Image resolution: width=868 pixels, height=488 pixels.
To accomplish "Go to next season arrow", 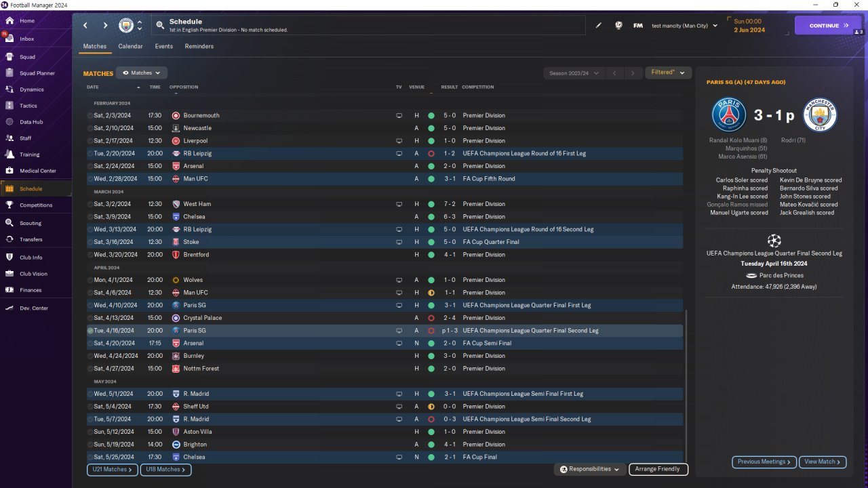I will (633, 73).
